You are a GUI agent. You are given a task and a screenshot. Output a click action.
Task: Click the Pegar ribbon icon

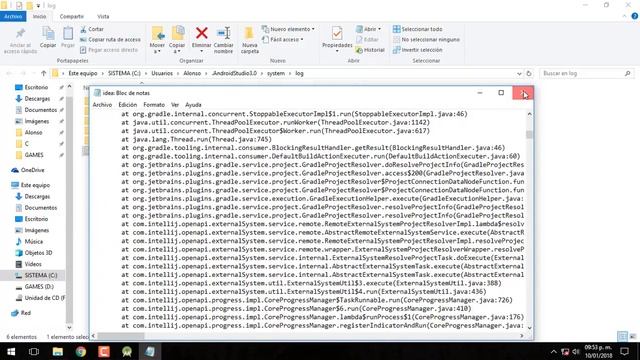[68, 33]
